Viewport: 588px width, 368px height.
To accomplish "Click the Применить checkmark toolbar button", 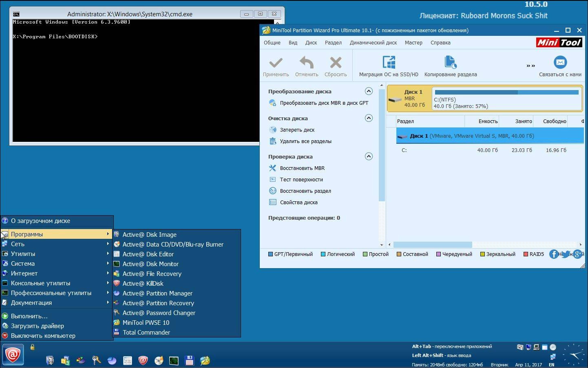I will point(276,66).
